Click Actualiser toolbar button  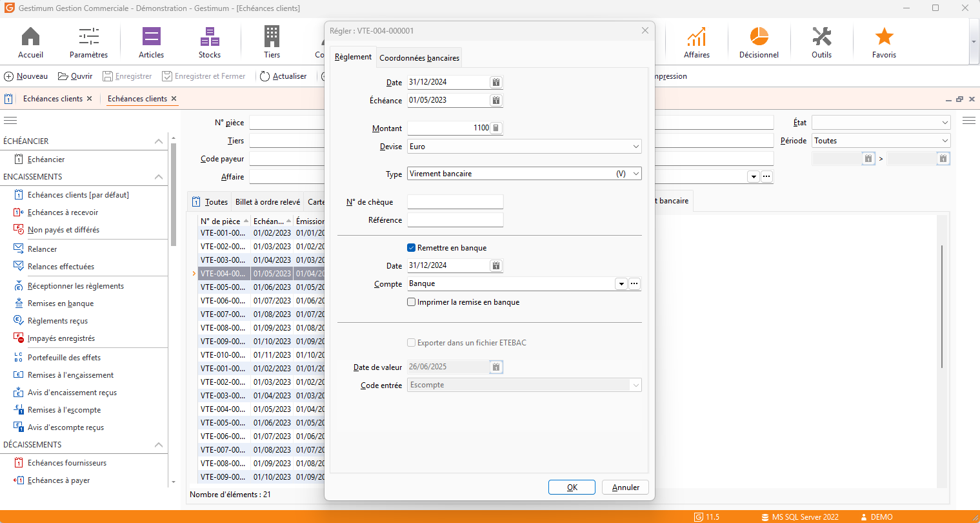[283, 76]
